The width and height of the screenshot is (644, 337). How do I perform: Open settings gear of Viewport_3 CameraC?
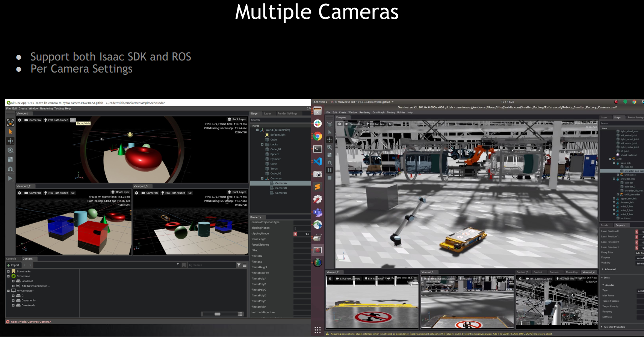tap(137, 193)
